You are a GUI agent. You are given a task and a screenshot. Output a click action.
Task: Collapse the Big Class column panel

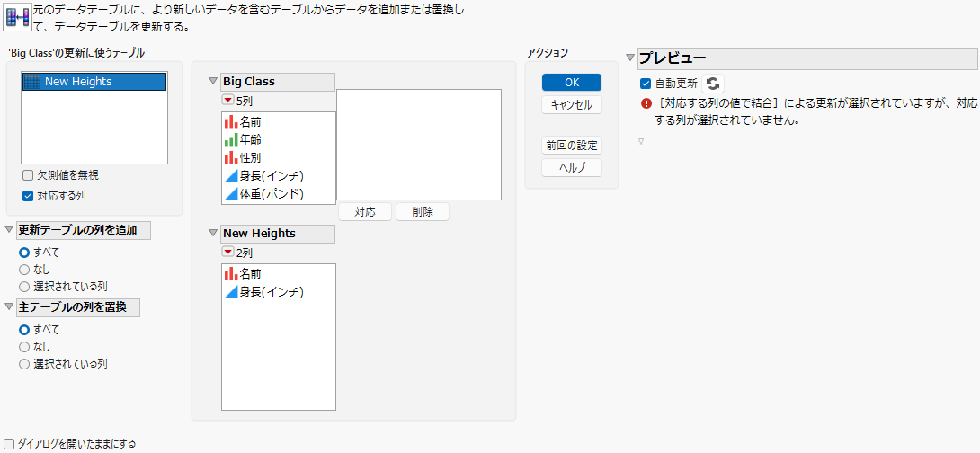click(x=212, y=82)
